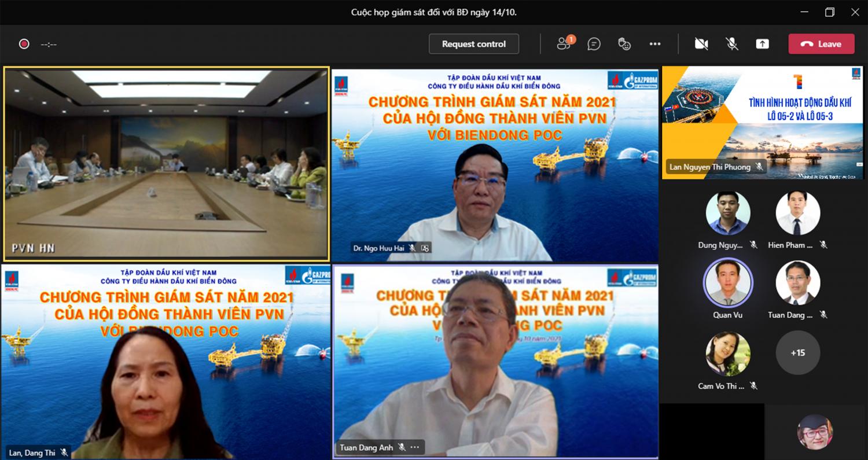The width and height of the screenshot is (868, 460).
Task: Open more options on Tuan Dang Anh tile
Action: pyautogui.click(x=415, y=447)
